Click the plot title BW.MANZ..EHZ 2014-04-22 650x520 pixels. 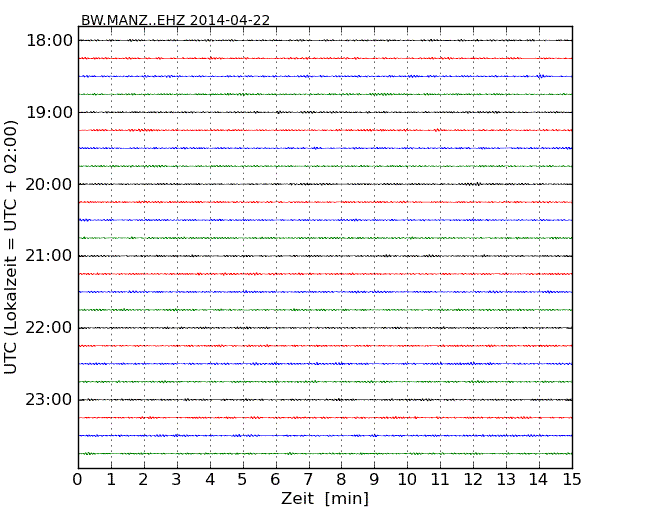[x=175, y=20]
